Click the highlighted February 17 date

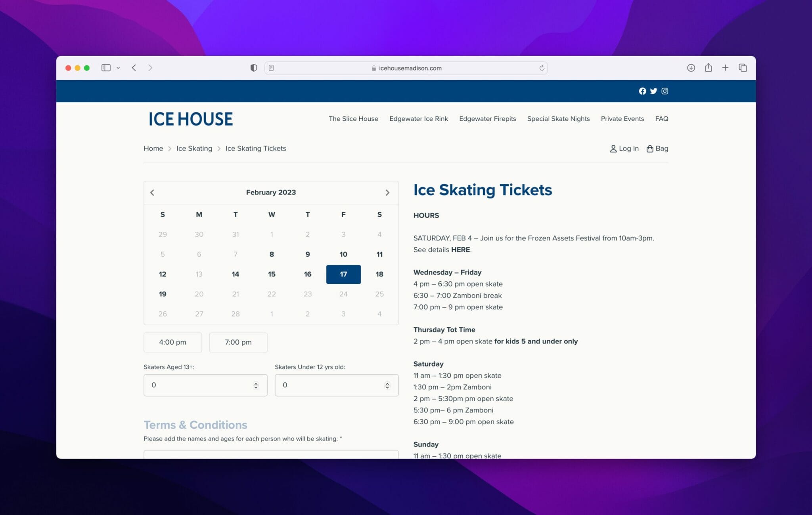pyautogui.click(x=343, y=274)
